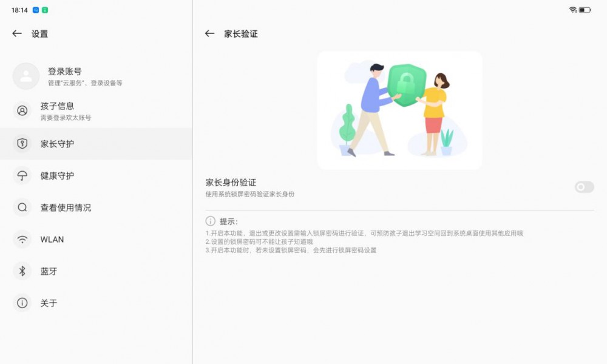Select the shield icon beside 家长守护
This screenshot has width=607, height=364.
point(22,143)
